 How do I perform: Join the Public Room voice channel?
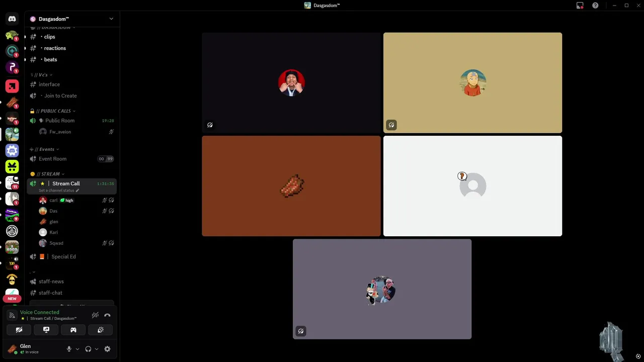71,121
